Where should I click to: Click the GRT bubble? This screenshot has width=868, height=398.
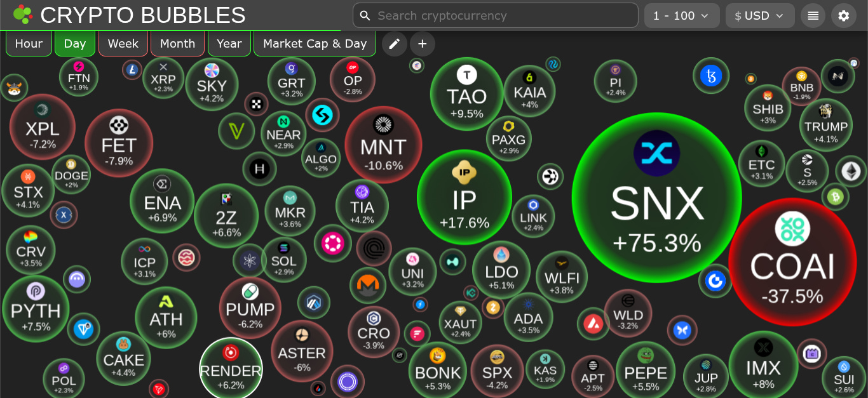pyautogui.click(x=292, y=81)
